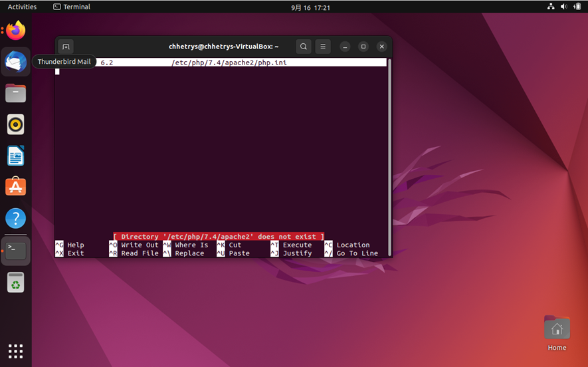Click the ^T Execute shortcut
Image resolution: width=588 pixels, height=367 pixels.
click(292, 245)
